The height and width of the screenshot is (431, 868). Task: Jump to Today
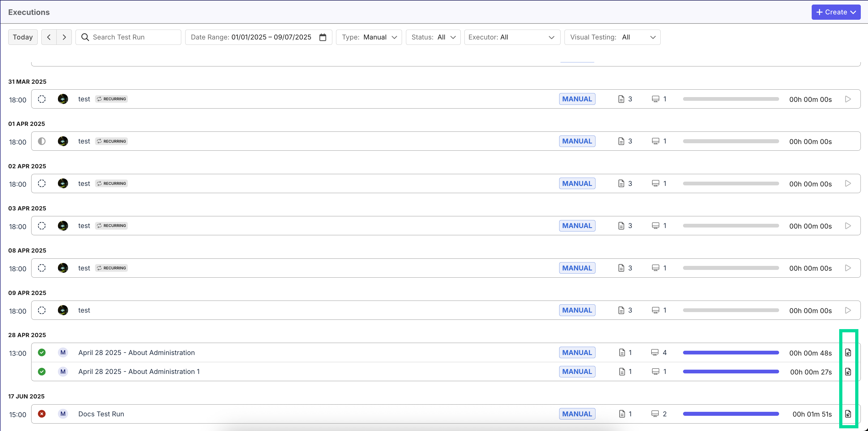coord(23,37)
